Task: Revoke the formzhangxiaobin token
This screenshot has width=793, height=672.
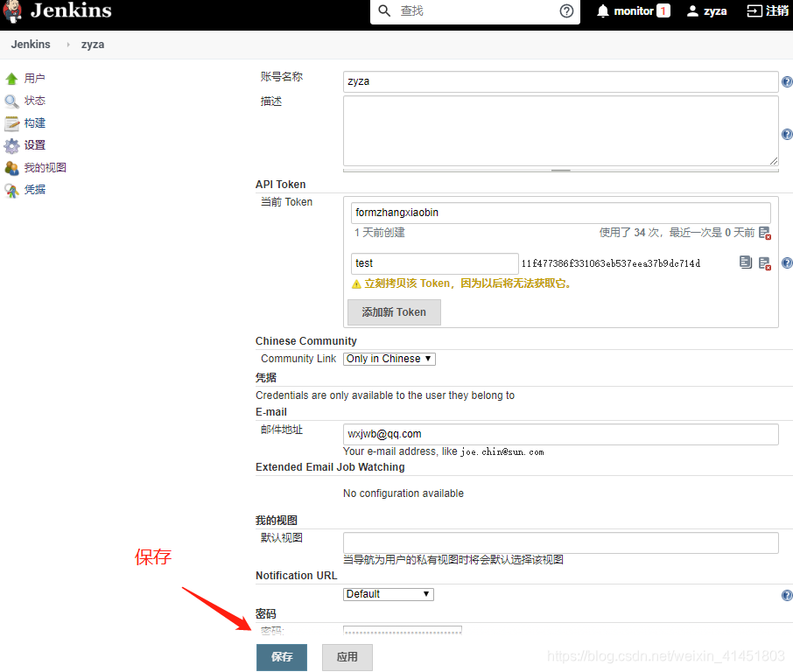Action: [x=764, y=234]
